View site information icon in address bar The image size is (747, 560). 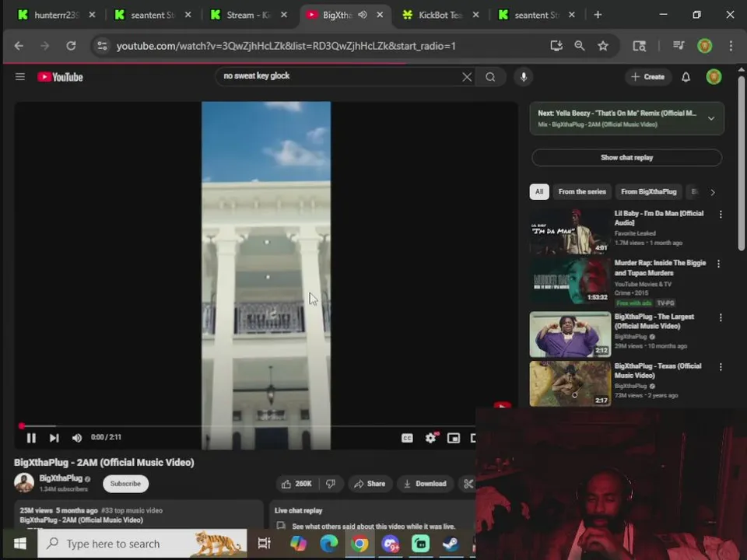click(x=102, y=46)
